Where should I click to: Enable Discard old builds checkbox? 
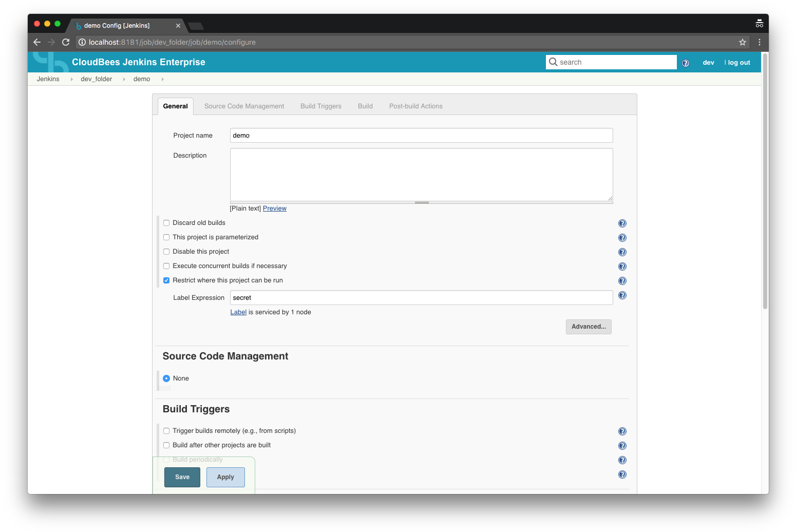click(x=166, y=223)
